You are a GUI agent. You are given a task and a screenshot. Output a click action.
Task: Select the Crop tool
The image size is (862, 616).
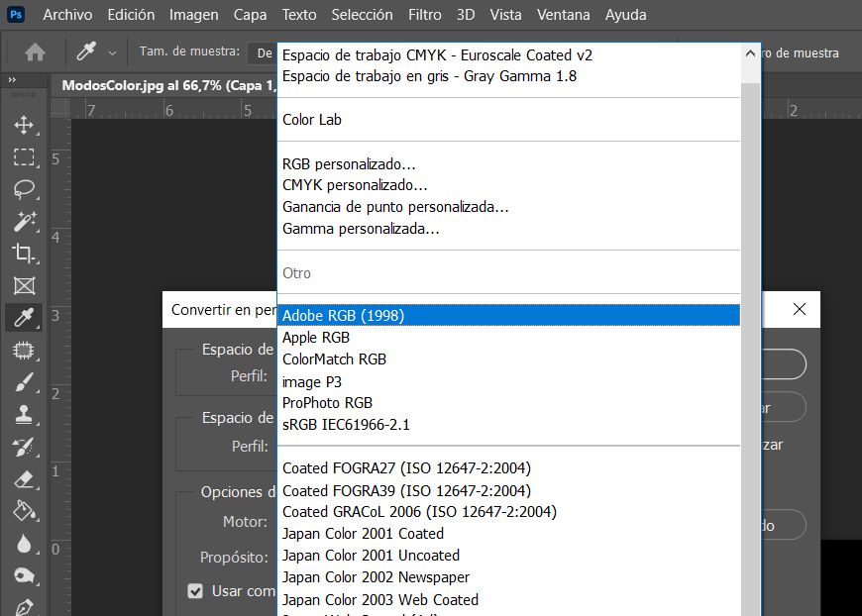tap(24, 254)
